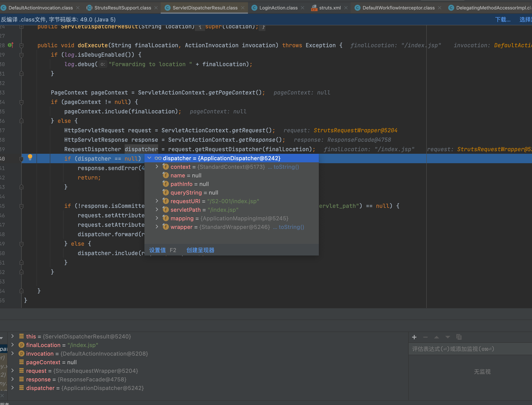
Task: Collapse the doExecute method fold marker
Action: (21, 45)
